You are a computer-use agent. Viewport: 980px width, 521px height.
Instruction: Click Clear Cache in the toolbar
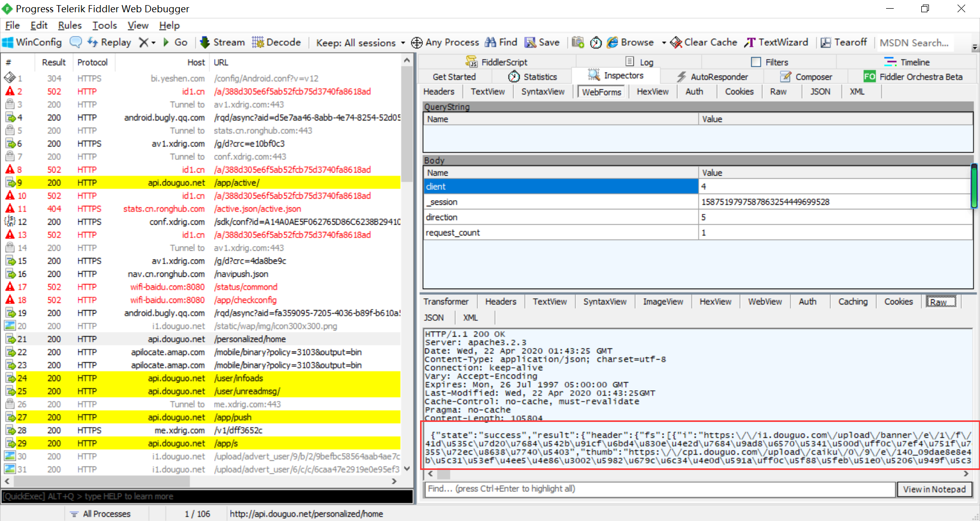tap(703, 42)
